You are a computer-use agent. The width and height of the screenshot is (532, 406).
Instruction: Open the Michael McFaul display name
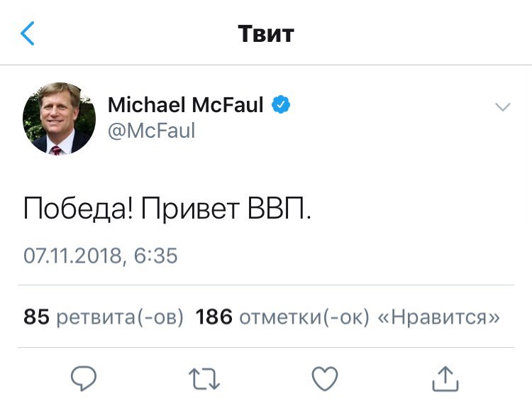(x=185, y=106)
